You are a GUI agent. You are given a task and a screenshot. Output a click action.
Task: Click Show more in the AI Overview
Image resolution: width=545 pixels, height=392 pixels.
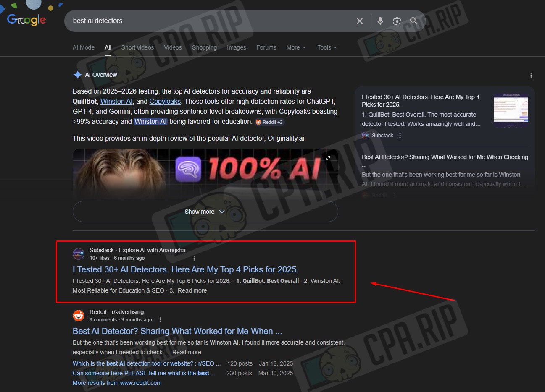(x=205, y=212)
